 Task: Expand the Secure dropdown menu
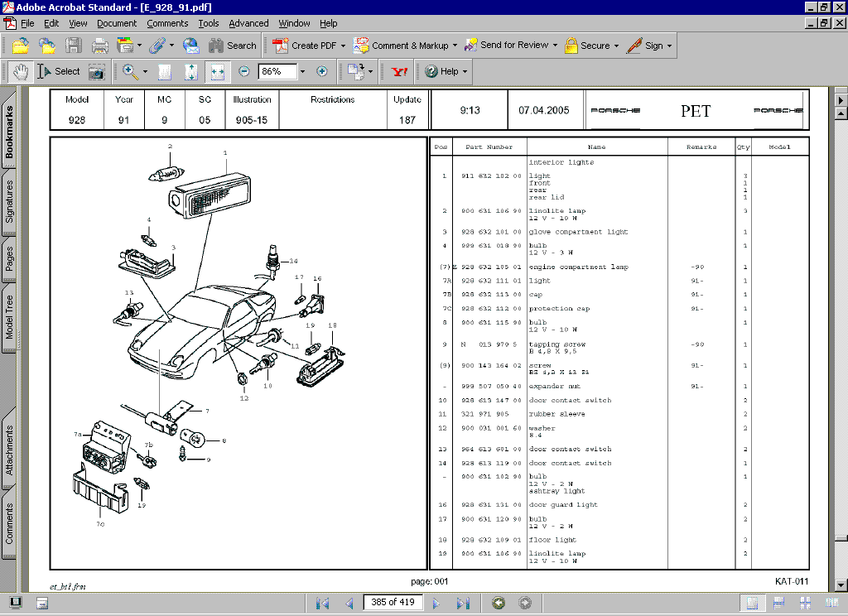[x=616, y=46]
